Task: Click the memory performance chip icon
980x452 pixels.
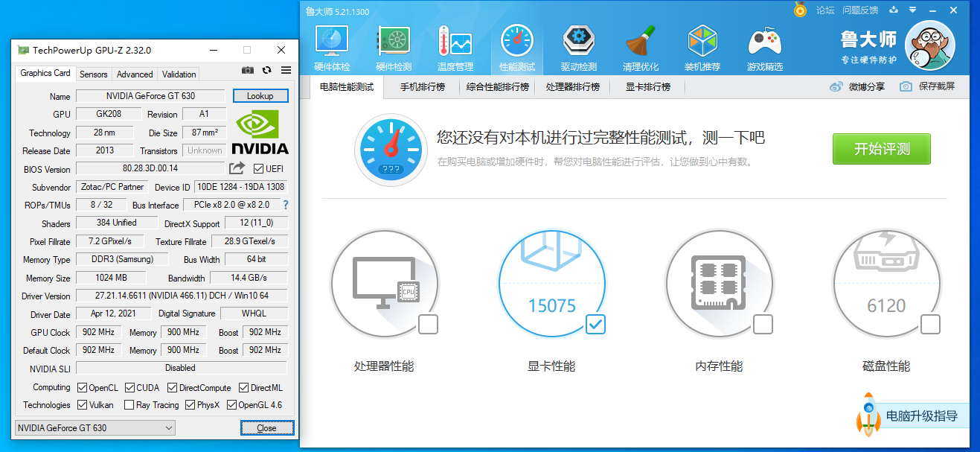Action: coord(720,284)
